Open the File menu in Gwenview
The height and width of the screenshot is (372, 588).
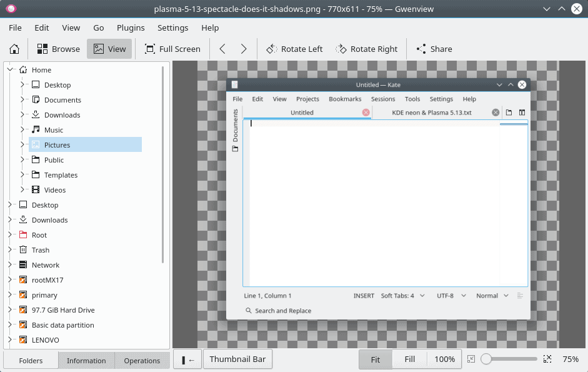click(x=16, y=28)
